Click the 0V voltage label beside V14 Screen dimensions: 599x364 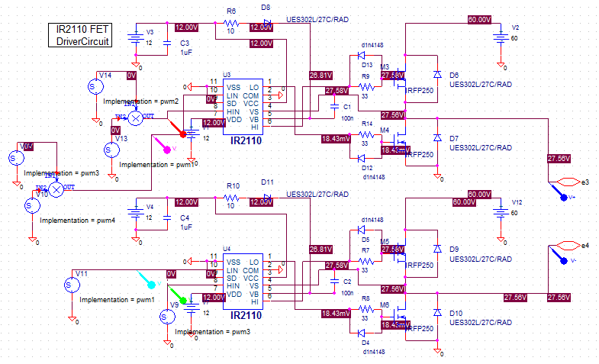pyautogui.click(x=131, y=76)
